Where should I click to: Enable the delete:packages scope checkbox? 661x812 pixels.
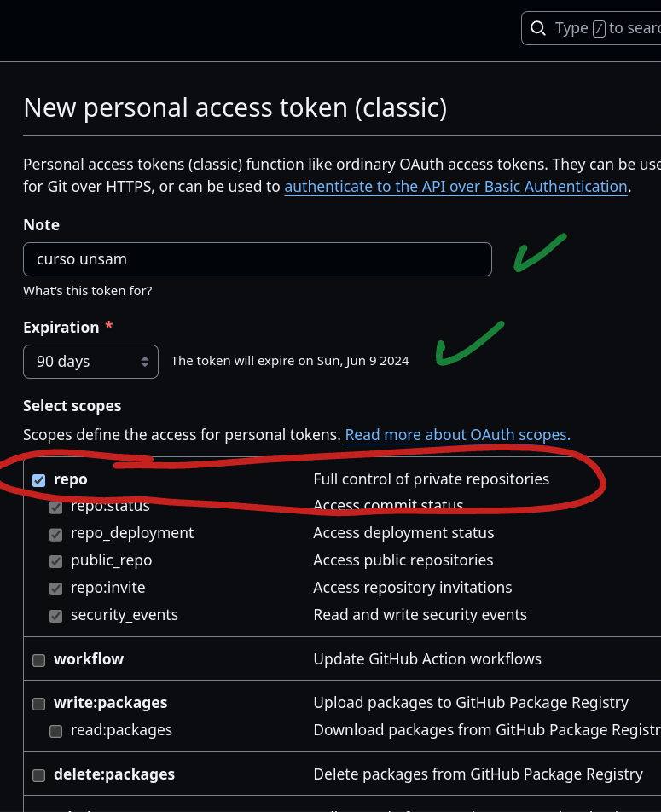pos(38,775)
